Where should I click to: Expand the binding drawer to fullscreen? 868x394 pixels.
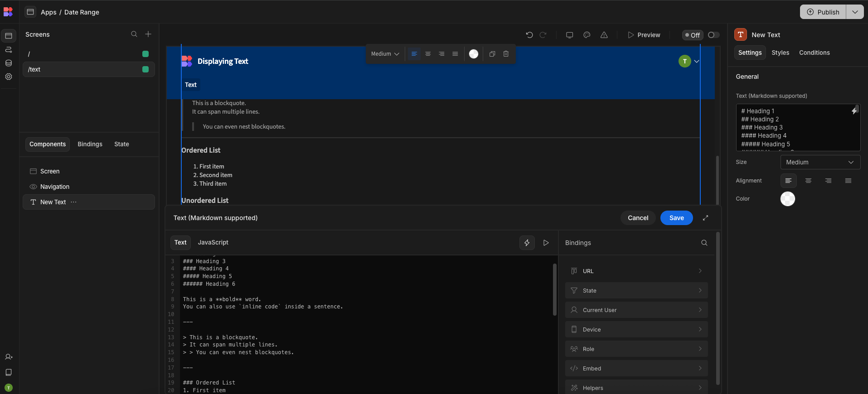(705, 218)
